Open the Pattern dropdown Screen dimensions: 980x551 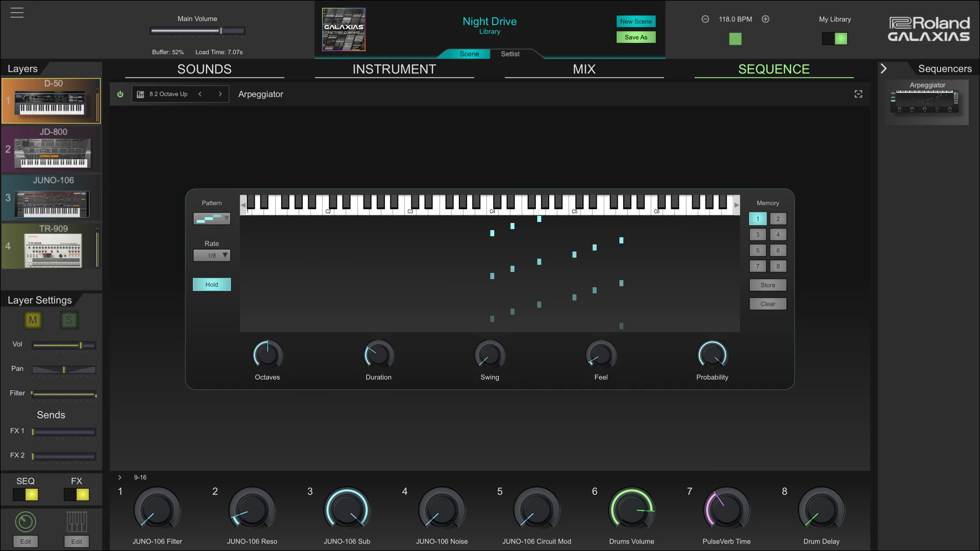(212, 219)
